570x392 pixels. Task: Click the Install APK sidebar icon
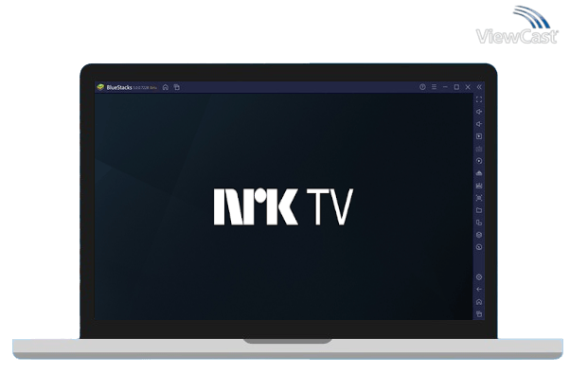(x=479, y=173)
